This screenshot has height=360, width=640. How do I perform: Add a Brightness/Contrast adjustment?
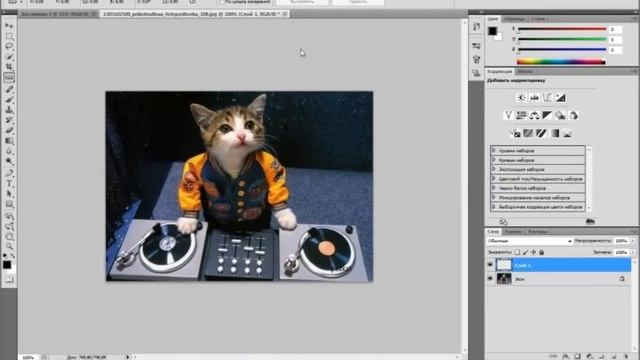pyautogui.click(x=521, y=98)
